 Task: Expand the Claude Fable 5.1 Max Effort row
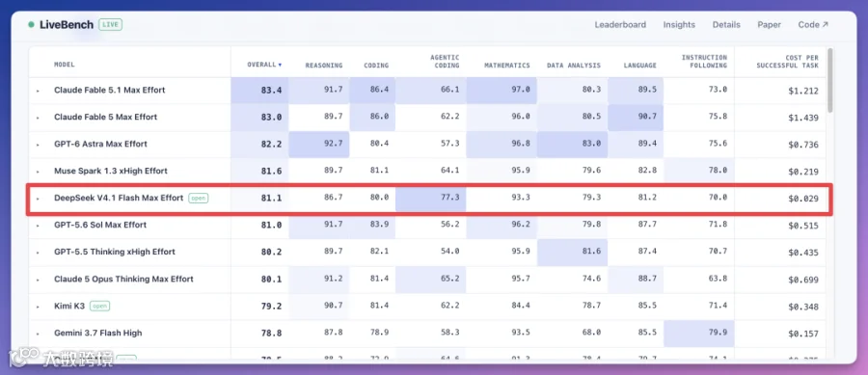pyautogui.click(x=39, y=91)
